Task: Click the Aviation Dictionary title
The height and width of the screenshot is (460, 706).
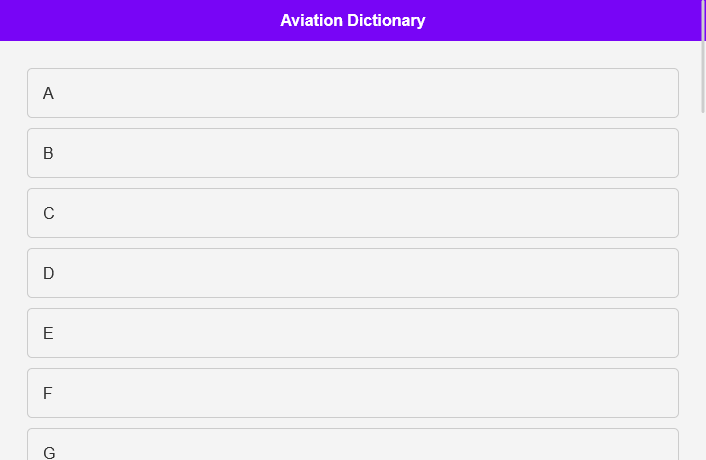Action: click(352, 20)
